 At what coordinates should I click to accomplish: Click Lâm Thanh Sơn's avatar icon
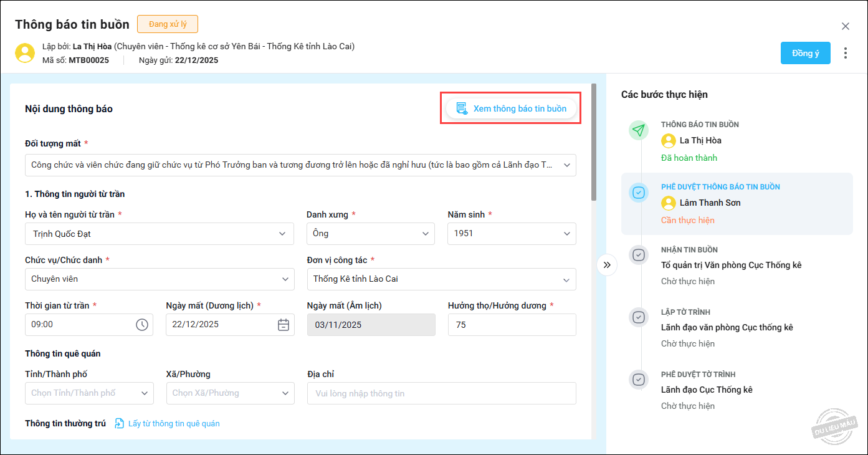click(x=669, y=203)
